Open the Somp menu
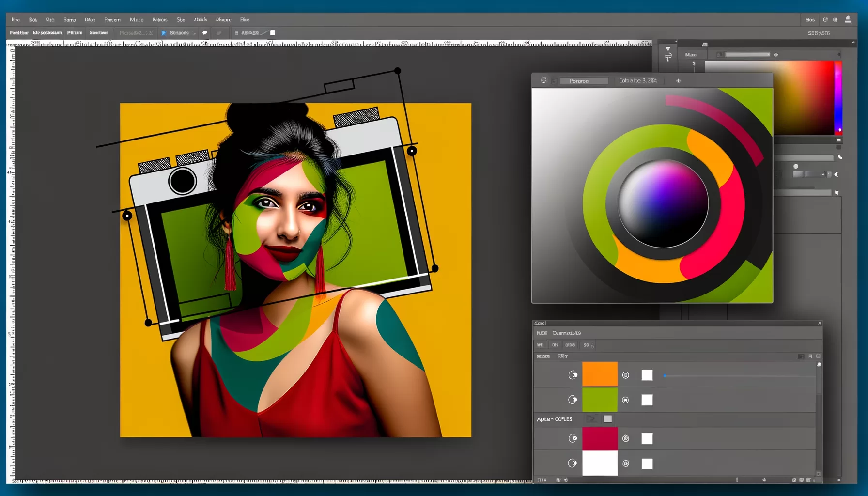 point(70,20)
